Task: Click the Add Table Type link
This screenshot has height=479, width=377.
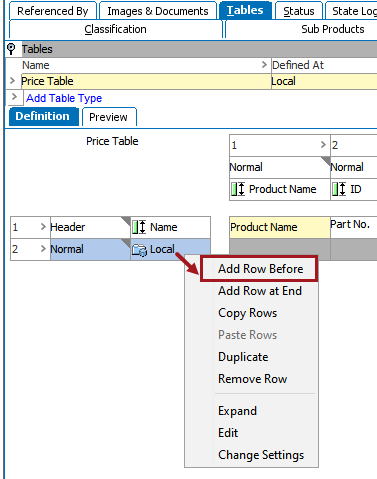Action: (x=64, y=98)
